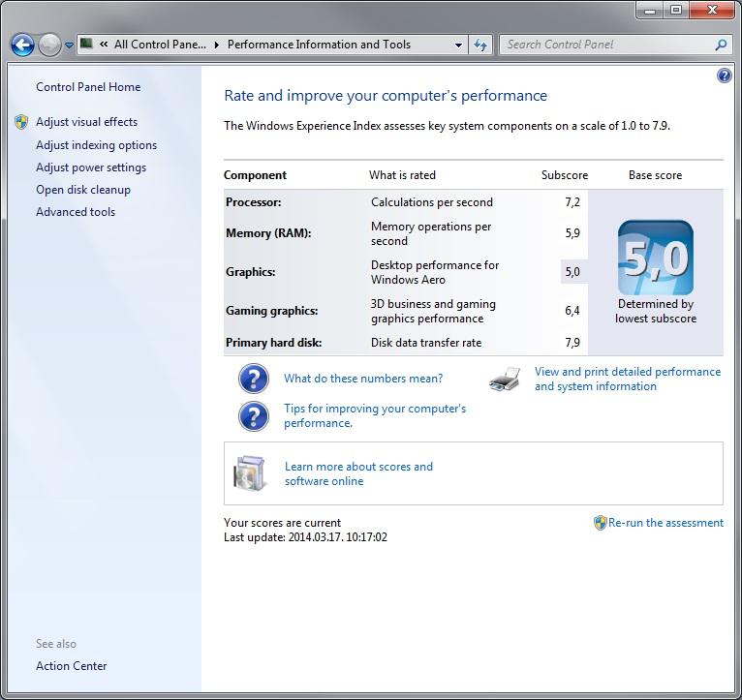Open the recent pages dropdown arrow

(69, 46)
